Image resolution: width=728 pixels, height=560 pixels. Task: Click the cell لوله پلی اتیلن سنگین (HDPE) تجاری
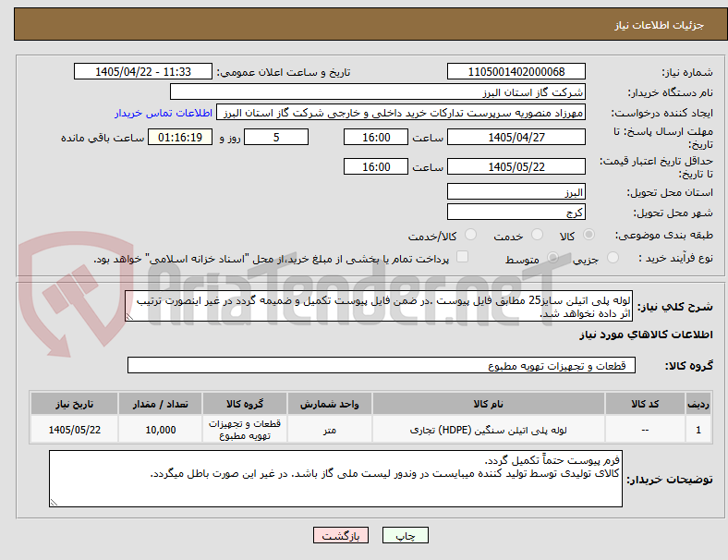(489, 430)
